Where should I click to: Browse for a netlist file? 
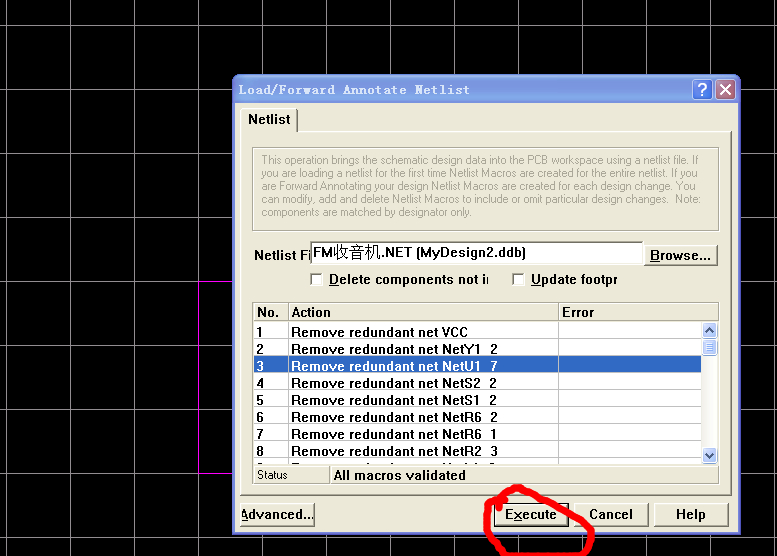[680, 255]
